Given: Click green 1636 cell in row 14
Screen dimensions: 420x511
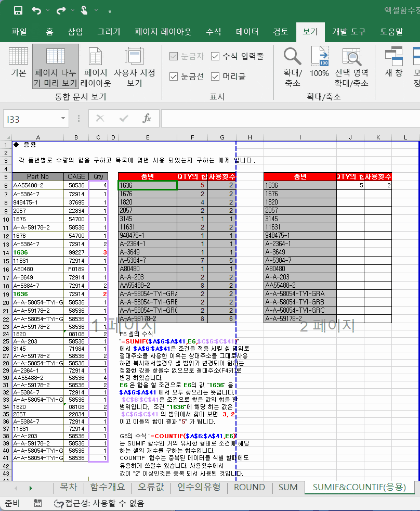Looking at the screenshot, I should click(x=38, y=252).
